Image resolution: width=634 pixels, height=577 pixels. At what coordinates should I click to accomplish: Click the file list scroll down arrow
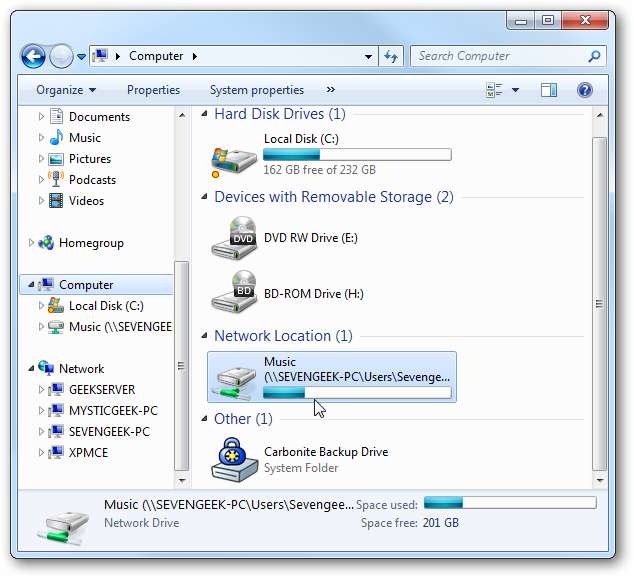pyautogui.click(x=600, y=481)
